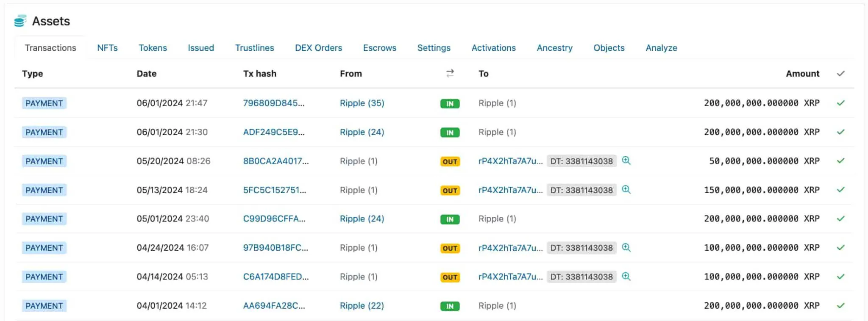
Task: Open the Analyze tab
Action: (x=661, y=48)
